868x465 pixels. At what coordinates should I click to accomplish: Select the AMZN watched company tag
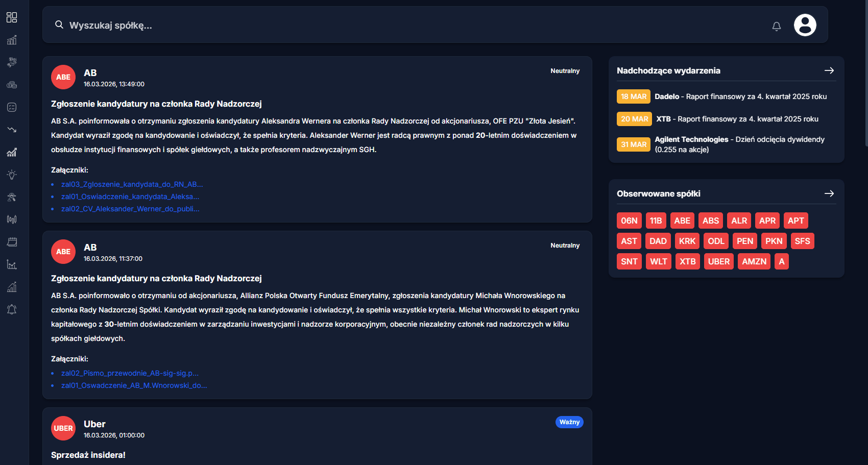pos(754,261)
